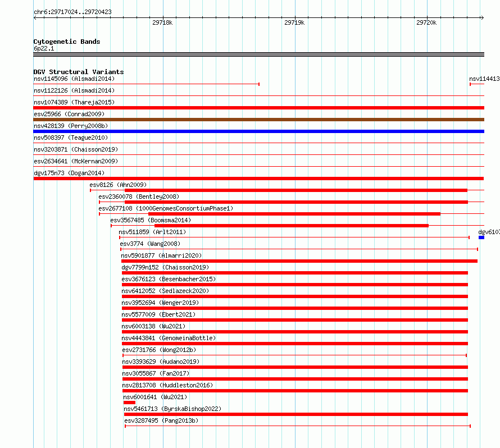
Task: Click the esv3676123 (Besenbacher2015) label
Action: tap(169, 279)
